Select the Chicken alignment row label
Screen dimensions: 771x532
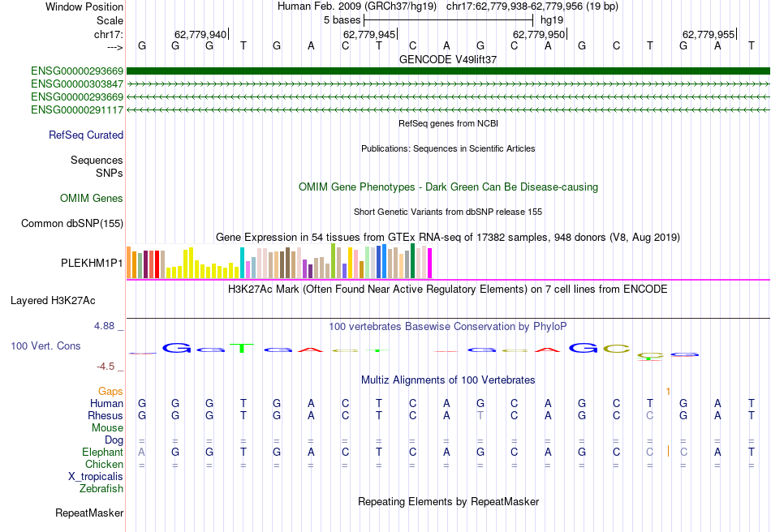coord(104,464)
